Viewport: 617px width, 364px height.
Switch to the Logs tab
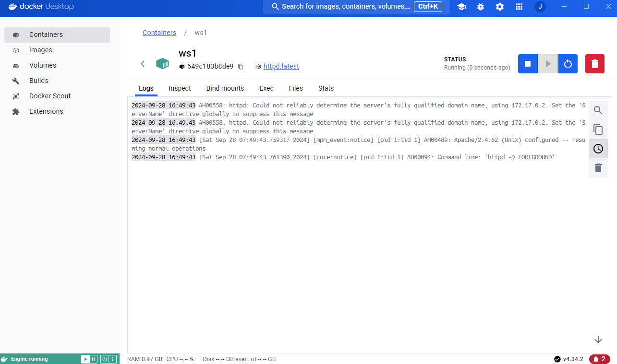coord(146,88)
